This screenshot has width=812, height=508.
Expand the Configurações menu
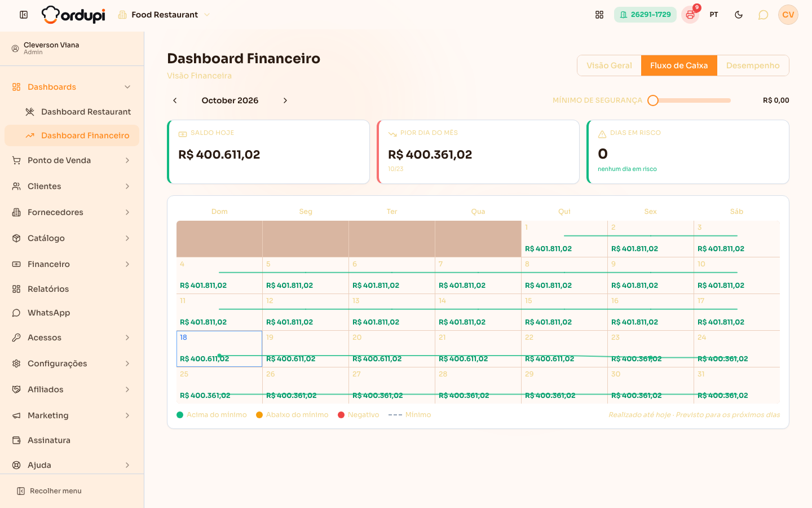[72, 364]
